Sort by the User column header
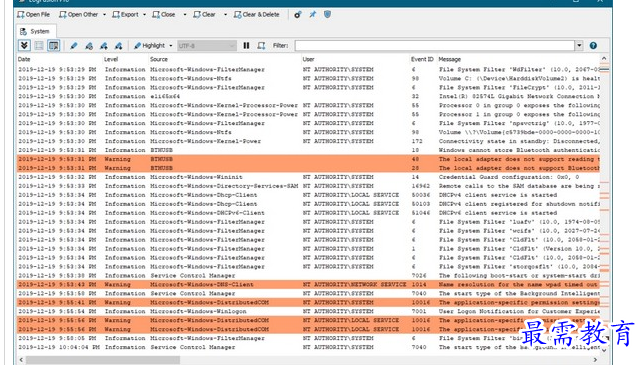 (308, 59)
